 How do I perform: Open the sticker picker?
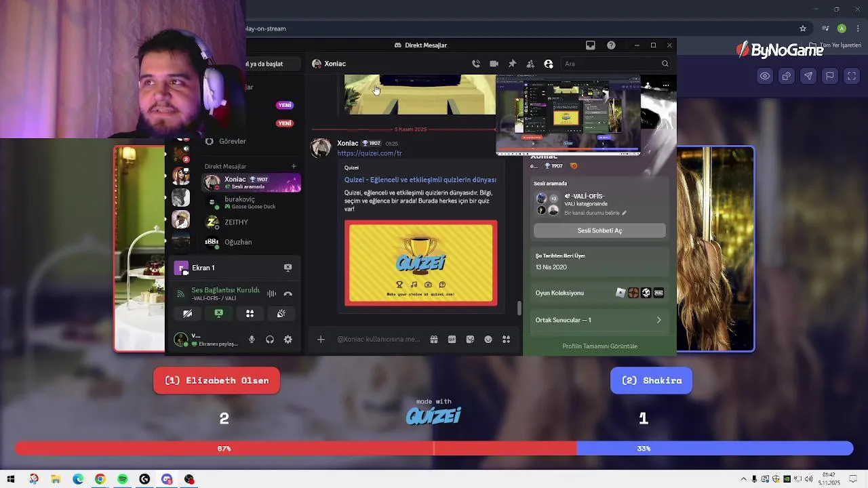[470, 340]
